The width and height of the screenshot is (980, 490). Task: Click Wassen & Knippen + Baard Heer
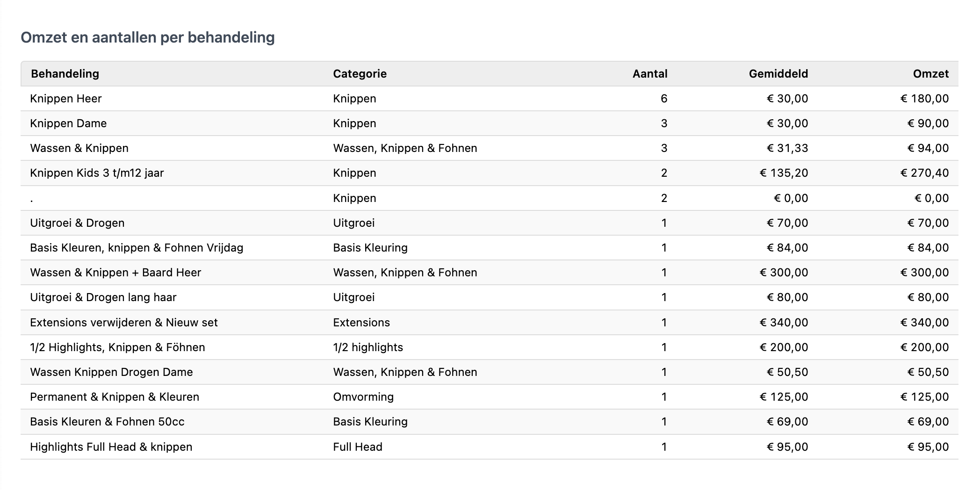(x=115, y=273)
